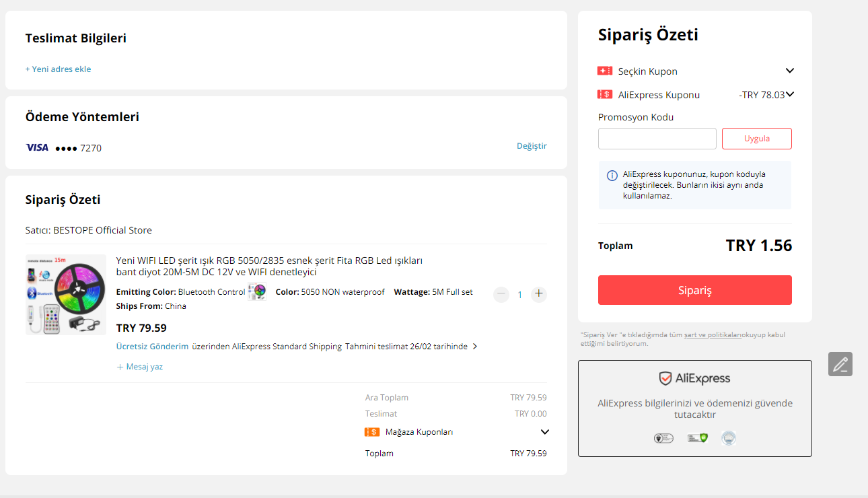Click the AliExpress shield logo
Viewport: 868px width, 498px height.
pyautogui.click(x=665, y=378)
